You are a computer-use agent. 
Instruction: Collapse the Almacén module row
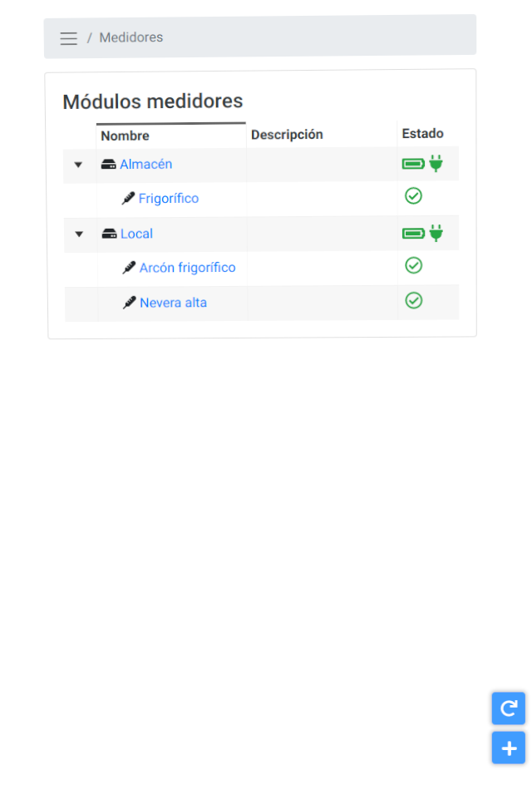[78, 165]
